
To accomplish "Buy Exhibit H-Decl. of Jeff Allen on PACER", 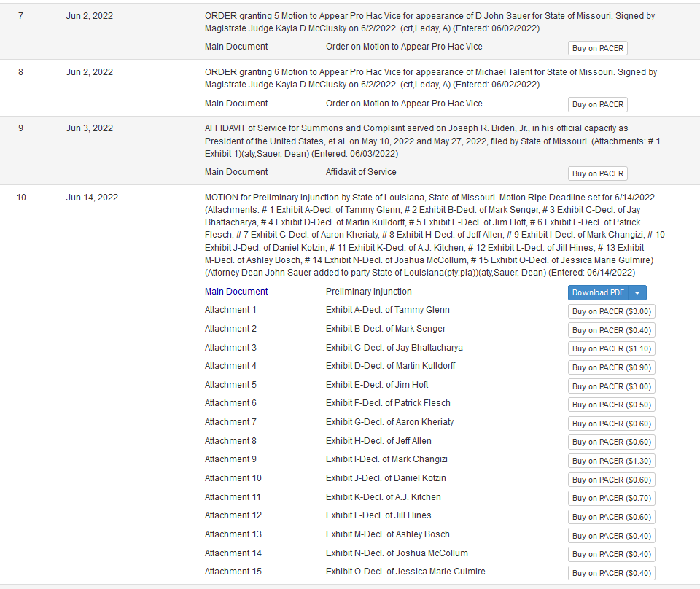I will tap(612, 442).
